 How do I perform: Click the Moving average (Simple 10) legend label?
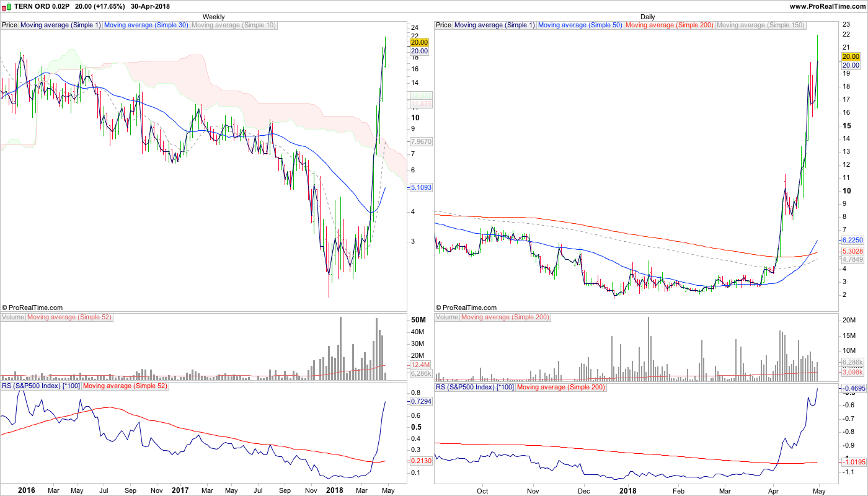click(234, 25)
